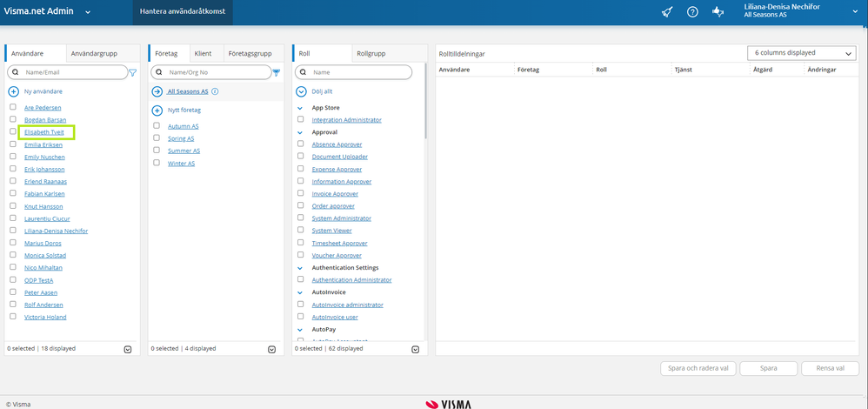
Task: Click the search icon in company search box
Action: pos(159,72)
